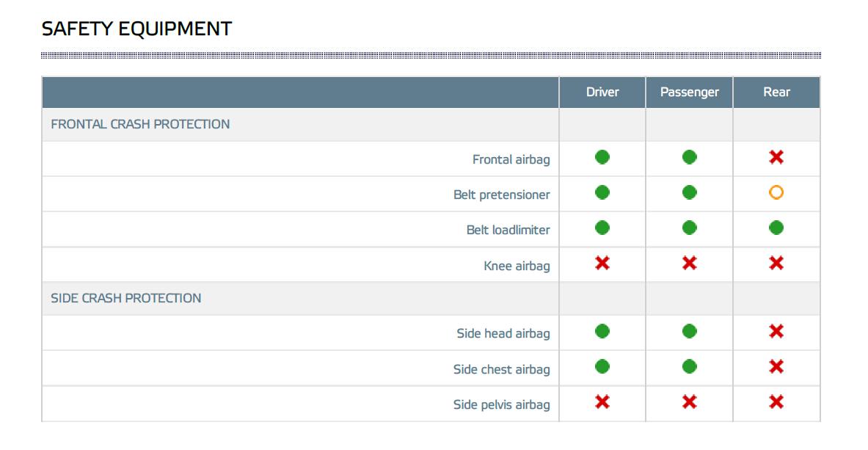This screenshot has height=450, width=868.
Task: Click the passenger knee airbag red cross
Action: point(690,263)
